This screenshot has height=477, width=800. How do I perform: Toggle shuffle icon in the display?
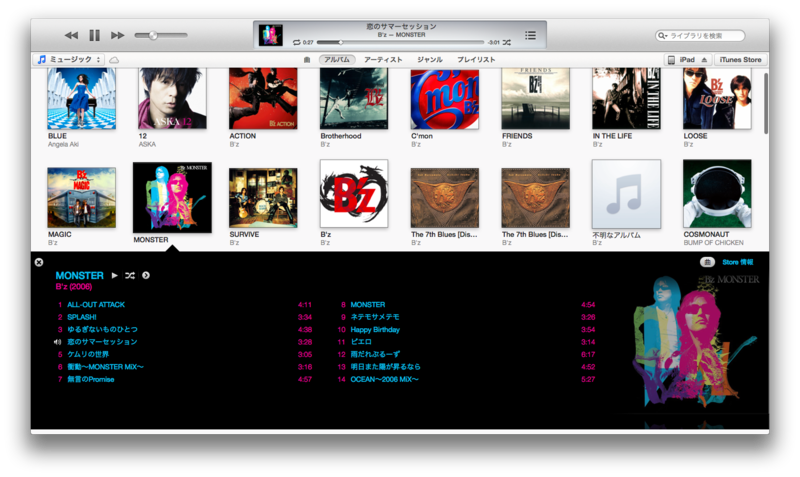pos(507,42)
